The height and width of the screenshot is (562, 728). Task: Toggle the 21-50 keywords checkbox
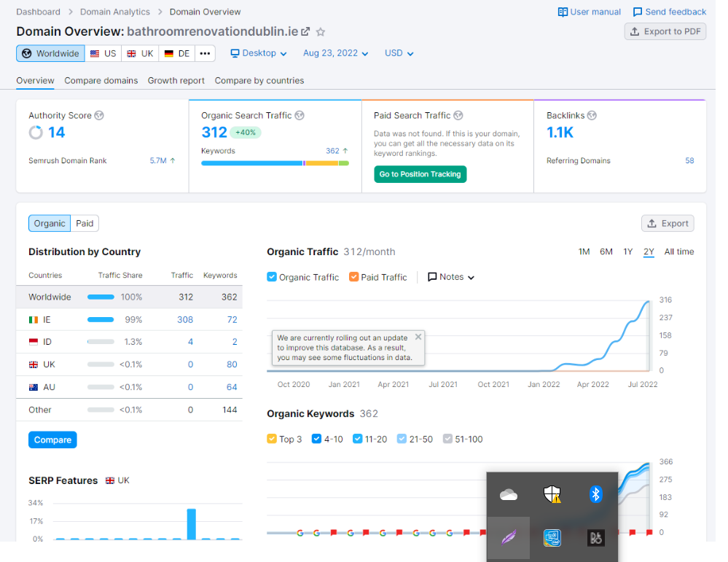[402, 439]
